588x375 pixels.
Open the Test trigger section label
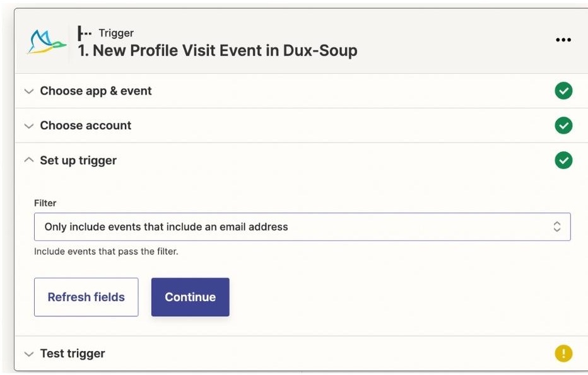click(73, 354)
